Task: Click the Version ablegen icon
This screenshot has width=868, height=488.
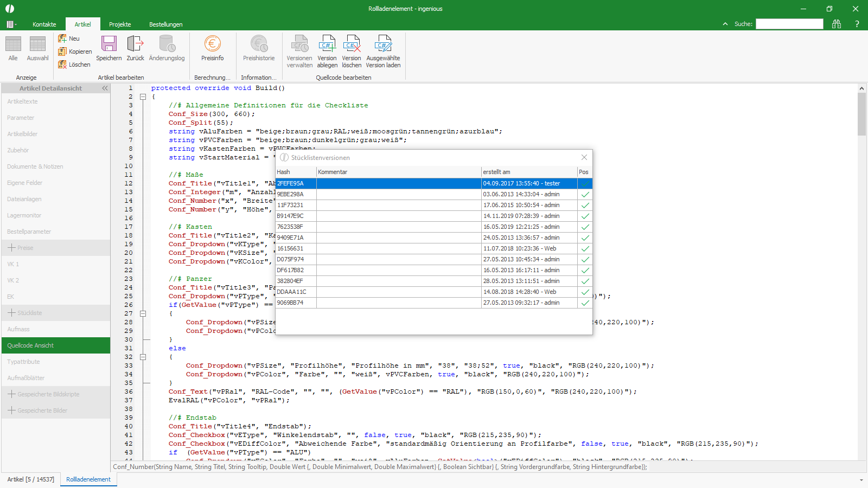Action: (x=327, y=44)
